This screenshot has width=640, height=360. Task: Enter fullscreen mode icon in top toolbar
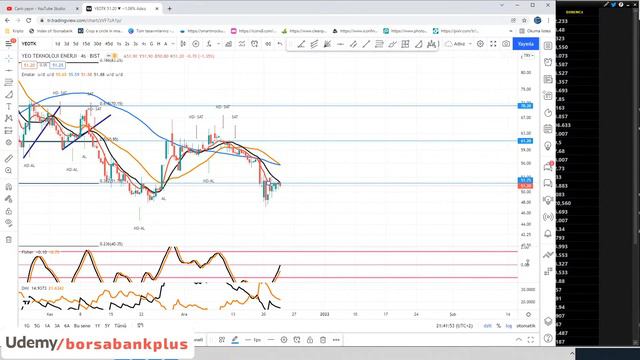tap(493, 44)
